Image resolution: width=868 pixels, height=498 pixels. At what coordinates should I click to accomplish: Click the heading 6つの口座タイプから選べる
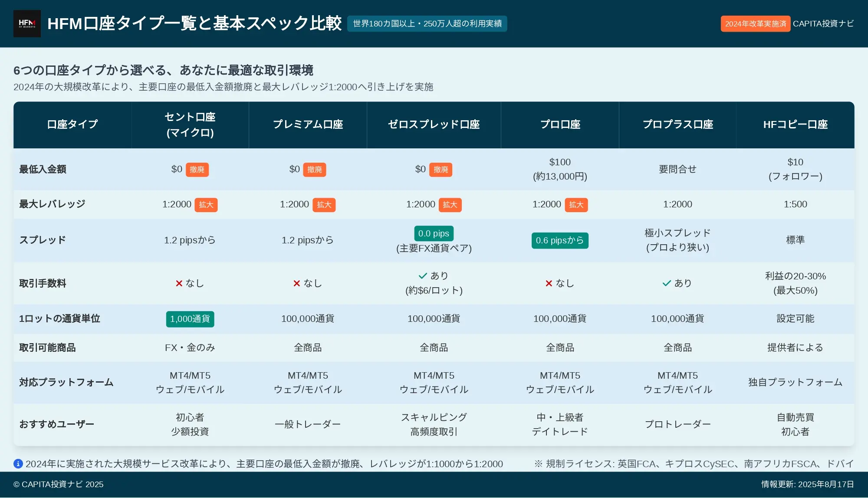163,70
